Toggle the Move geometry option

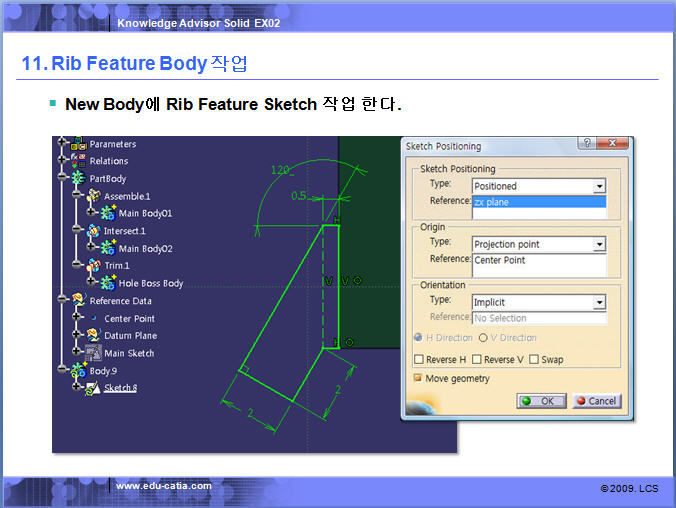(418, 378)
